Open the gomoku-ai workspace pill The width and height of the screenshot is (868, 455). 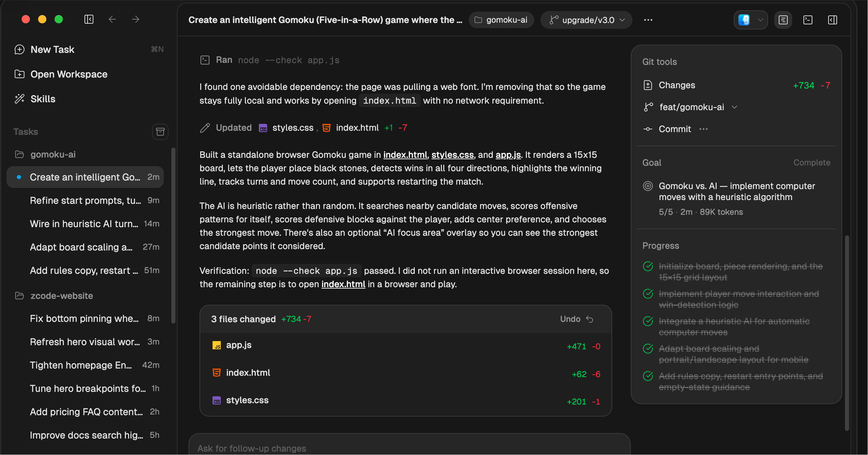click(x=501, y=20)
